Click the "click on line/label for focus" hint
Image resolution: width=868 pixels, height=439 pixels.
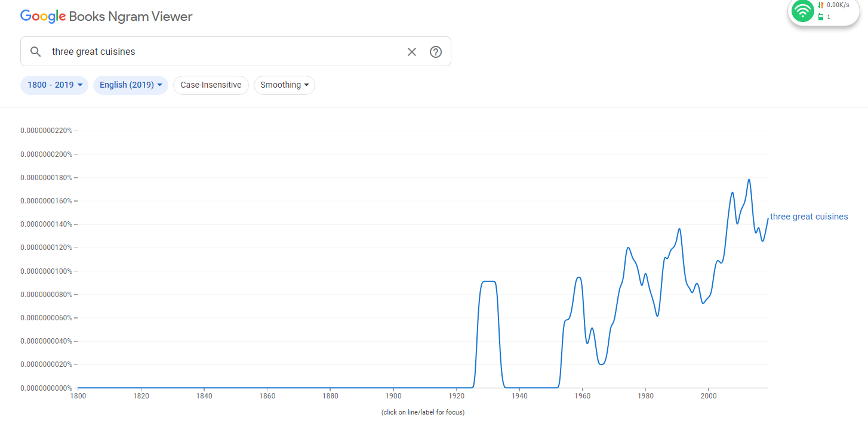pos(423,412)
